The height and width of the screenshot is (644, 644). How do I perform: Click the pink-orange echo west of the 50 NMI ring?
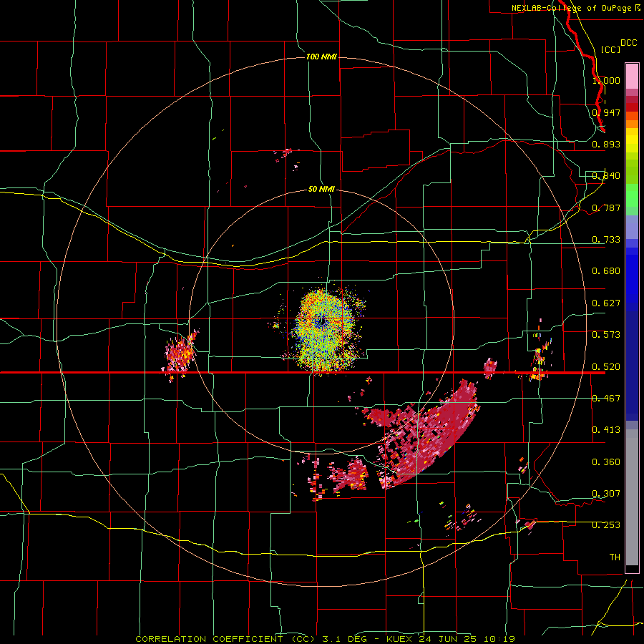[x=181, y=354]
